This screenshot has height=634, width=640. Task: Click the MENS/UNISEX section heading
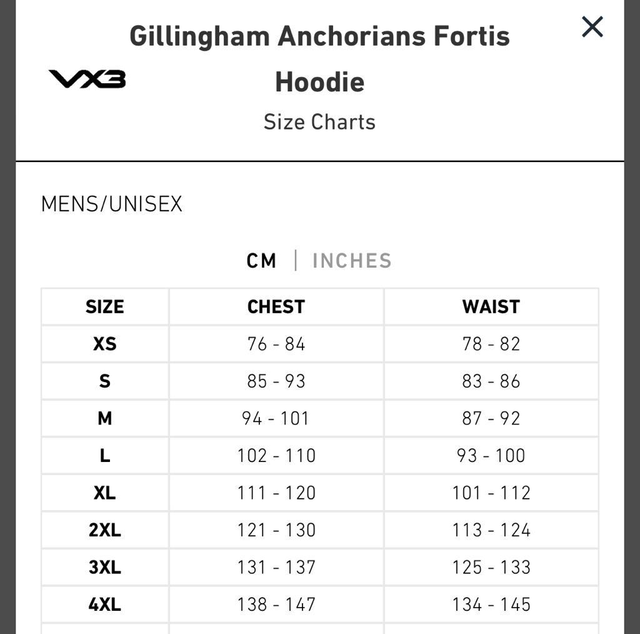[112, 204]
